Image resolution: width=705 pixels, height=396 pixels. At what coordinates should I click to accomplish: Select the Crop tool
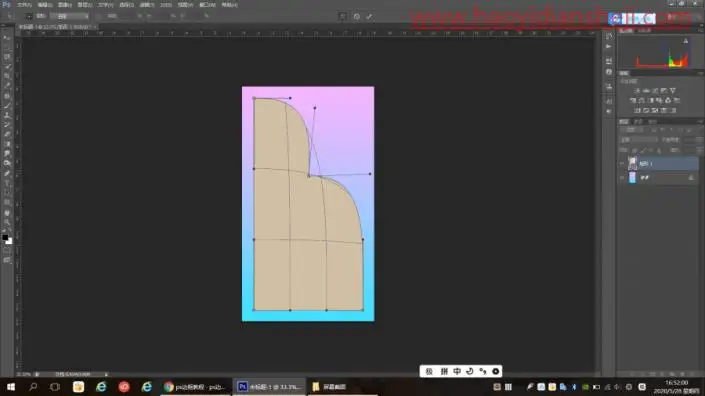click(7, 76)
